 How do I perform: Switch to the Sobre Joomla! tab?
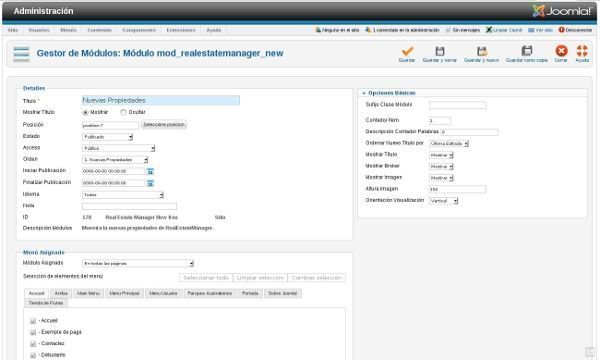click(x=283, y=293)
